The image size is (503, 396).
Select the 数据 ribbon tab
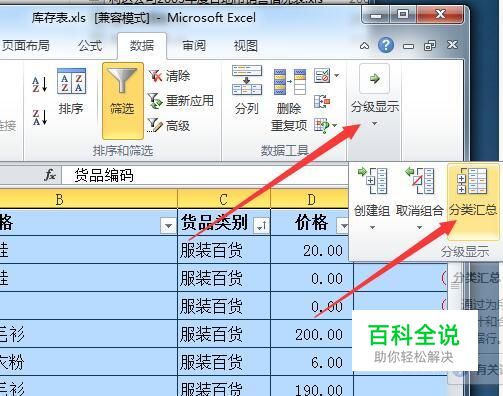[142, 46]
